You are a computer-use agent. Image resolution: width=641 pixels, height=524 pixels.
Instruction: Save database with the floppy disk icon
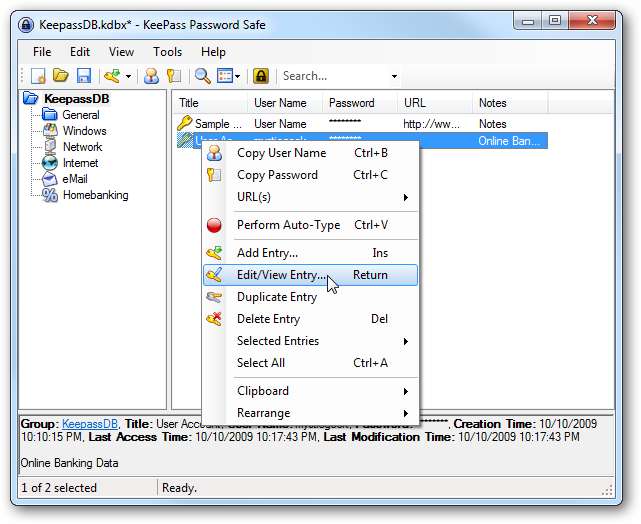coord(84,76)
